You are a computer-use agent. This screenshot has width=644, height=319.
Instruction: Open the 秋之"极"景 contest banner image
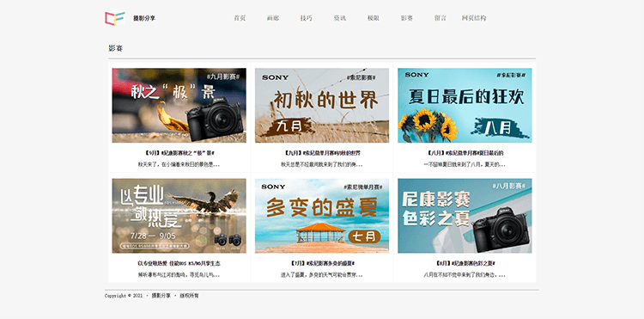click(179, 105)
